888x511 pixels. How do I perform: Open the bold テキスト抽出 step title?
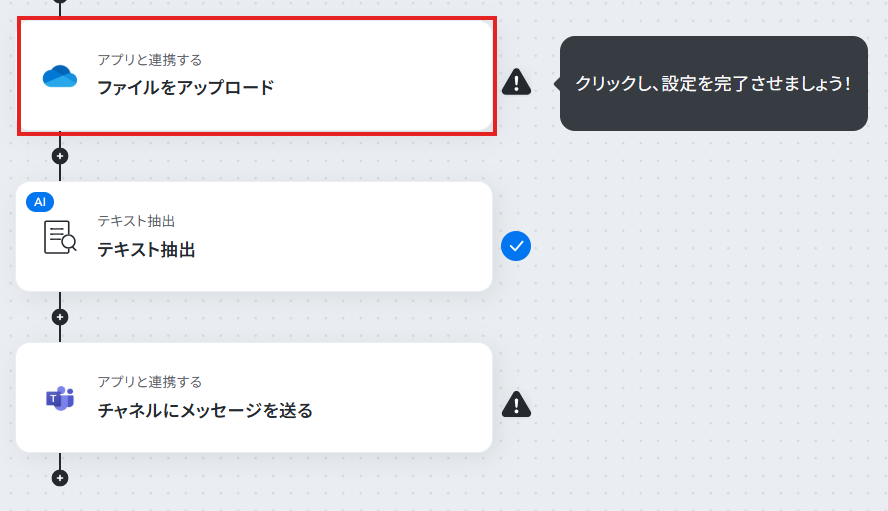pos(146,249)
